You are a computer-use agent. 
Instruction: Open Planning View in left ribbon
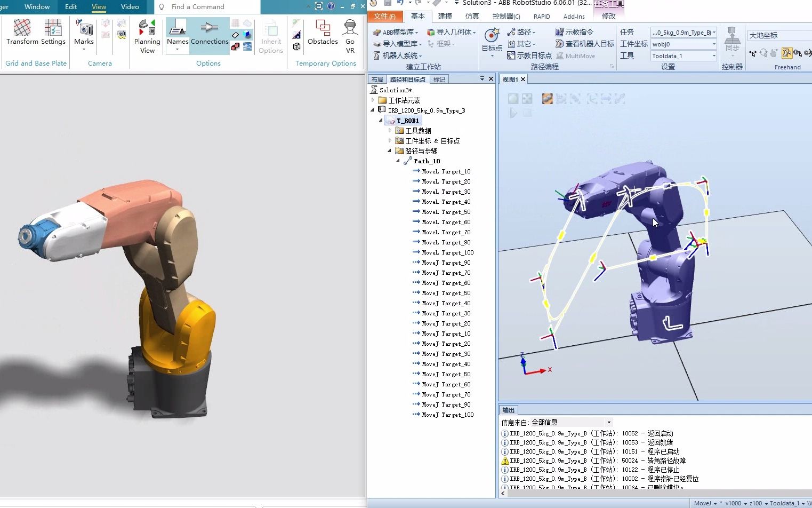point(147,36)
